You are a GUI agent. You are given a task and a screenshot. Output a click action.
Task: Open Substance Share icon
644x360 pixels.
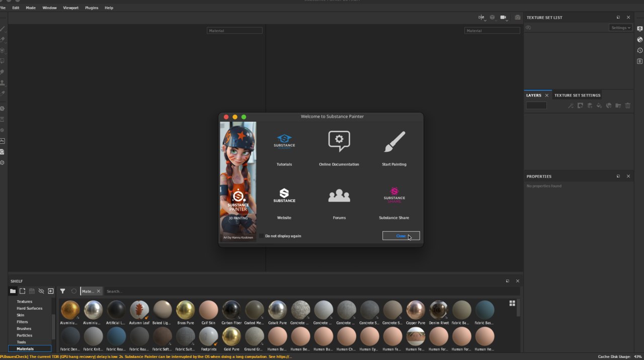pos(394,195)
